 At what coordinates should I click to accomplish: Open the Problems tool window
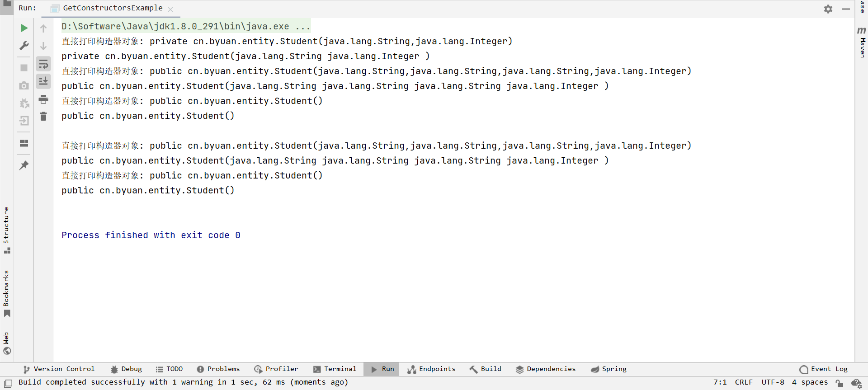click(218, 369)
